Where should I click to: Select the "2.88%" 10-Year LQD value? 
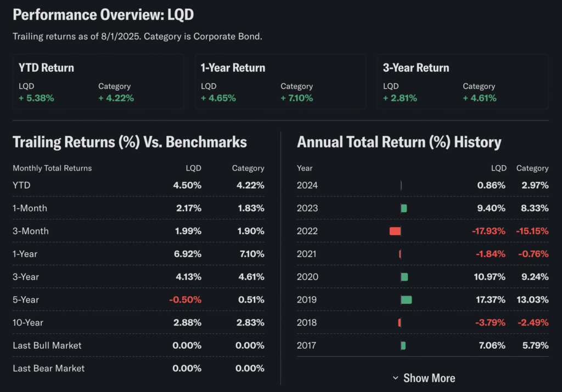point(188,323)
